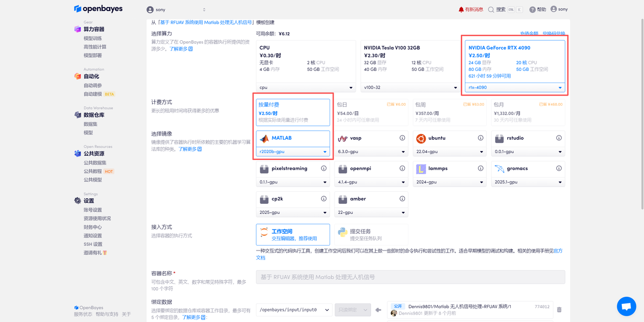Click the red notification bell icon
The image size is (644, 322).
(x=461, y=10)
